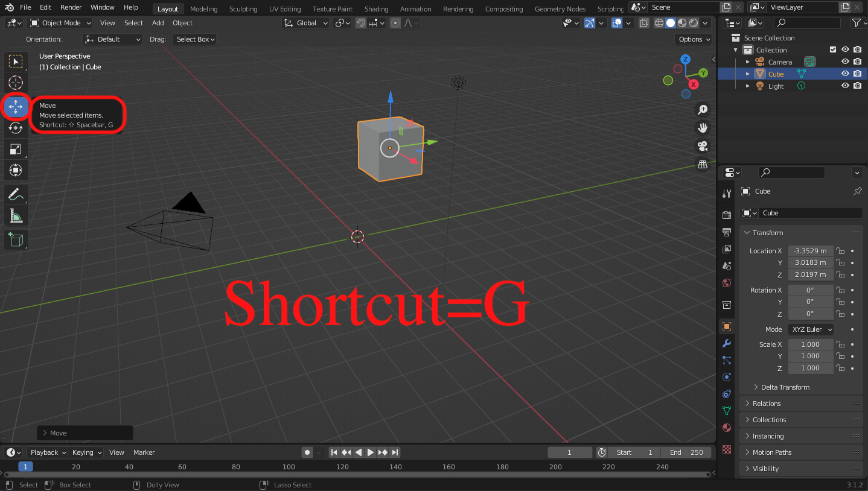Image resolution: width=868 pixels, height=491 pixels.
Task: Play the animation forward
Action: [371, 452]
